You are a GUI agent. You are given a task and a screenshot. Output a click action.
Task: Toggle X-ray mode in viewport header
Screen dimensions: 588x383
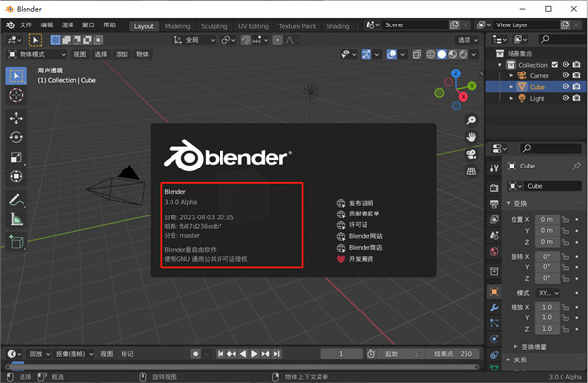coord(416,55)
